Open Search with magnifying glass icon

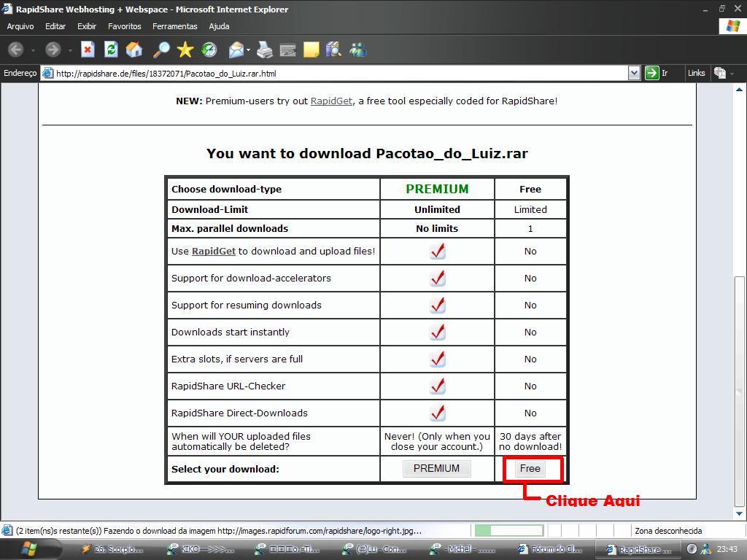point(161,50)
